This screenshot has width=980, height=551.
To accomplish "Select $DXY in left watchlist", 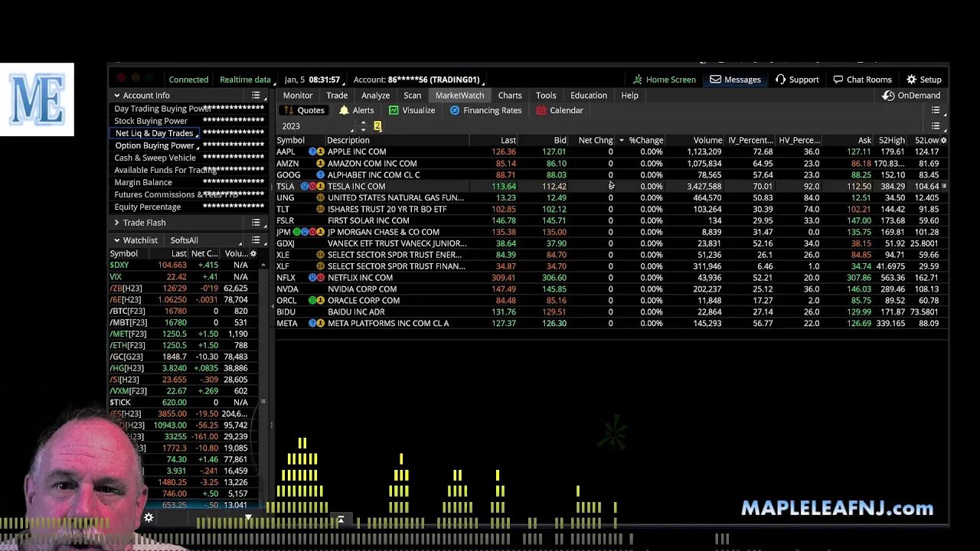I will coord(119,265).
